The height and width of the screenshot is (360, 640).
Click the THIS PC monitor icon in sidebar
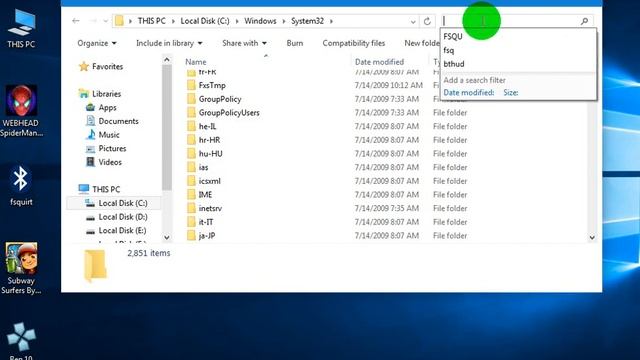point(84,189)
